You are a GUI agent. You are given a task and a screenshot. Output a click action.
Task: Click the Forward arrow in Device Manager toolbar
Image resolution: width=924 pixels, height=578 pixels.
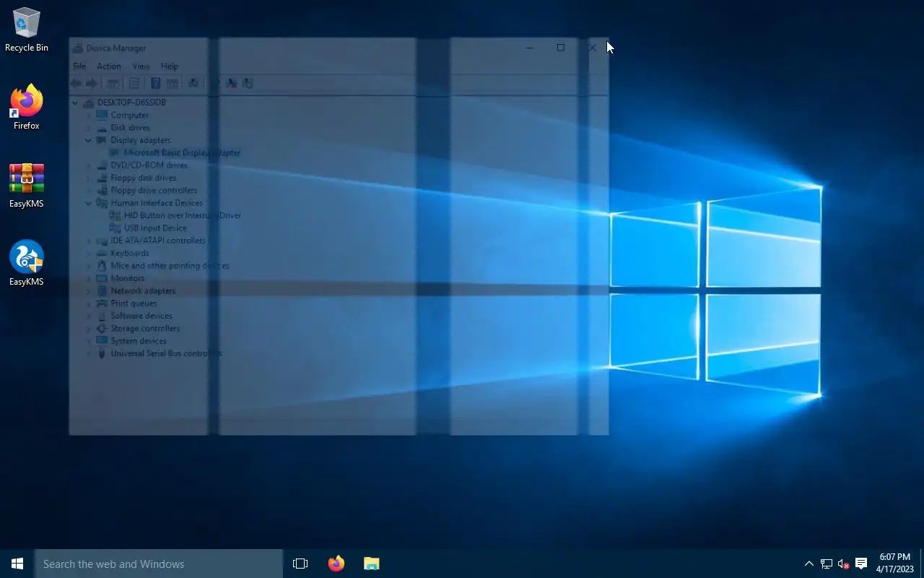[91, 83]
